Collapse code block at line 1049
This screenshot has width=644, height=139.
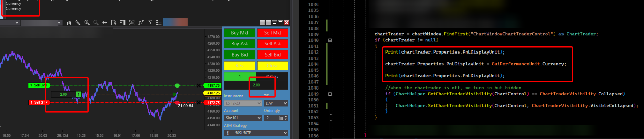(330, 94)
